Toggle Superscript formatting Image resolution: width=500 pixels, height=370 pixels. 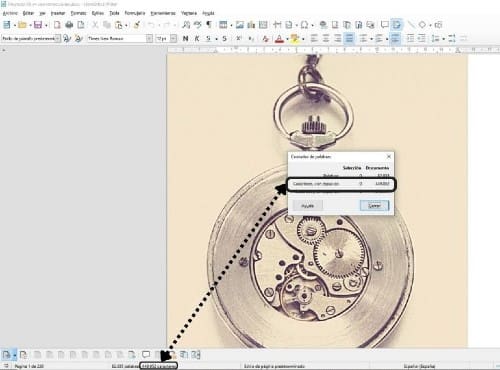[x=239, y=39]
